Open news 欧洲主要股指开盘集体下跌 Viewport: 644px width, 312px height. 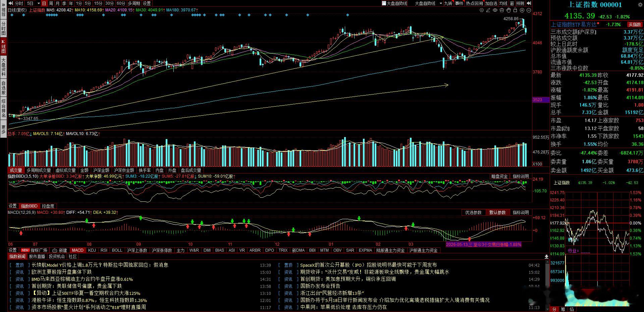click(62, 272)
